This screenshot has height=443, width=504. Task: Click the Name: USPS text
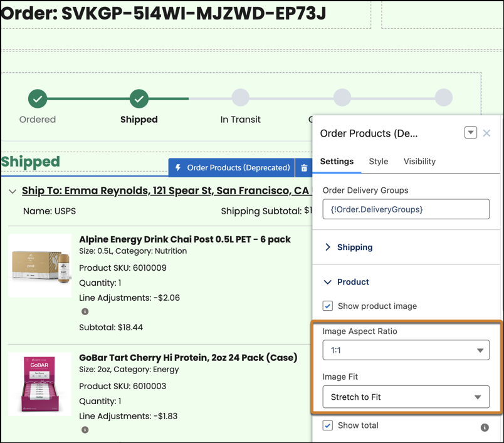tap(50, 211)
